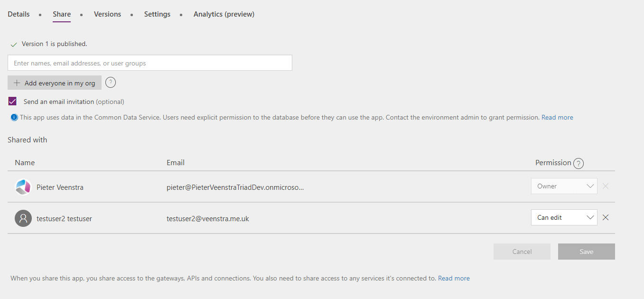644x299 pixels.
Task: Open Read more link about sharing connections
Action: 454,279
